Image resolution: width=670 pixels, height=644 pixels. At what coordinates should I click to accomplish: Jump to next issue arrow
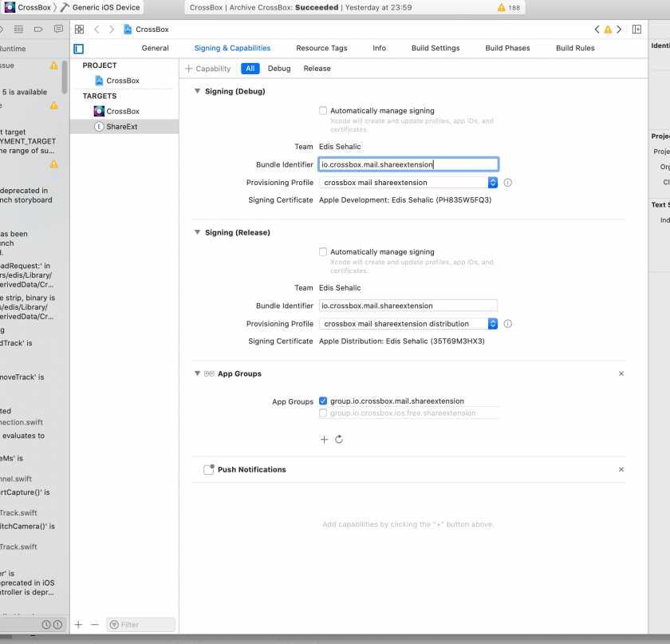point(618,29)
